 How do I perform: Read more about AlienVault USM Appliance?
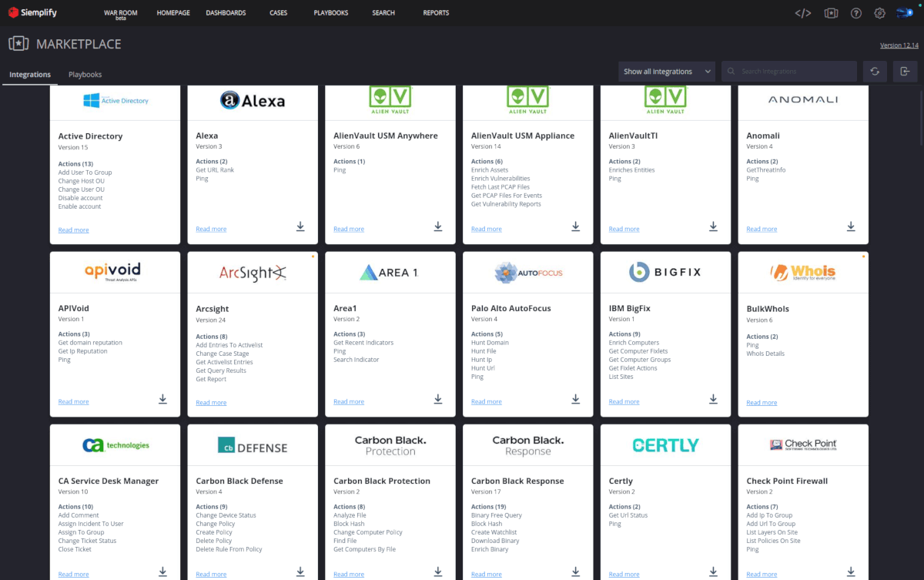pos(487,230)
